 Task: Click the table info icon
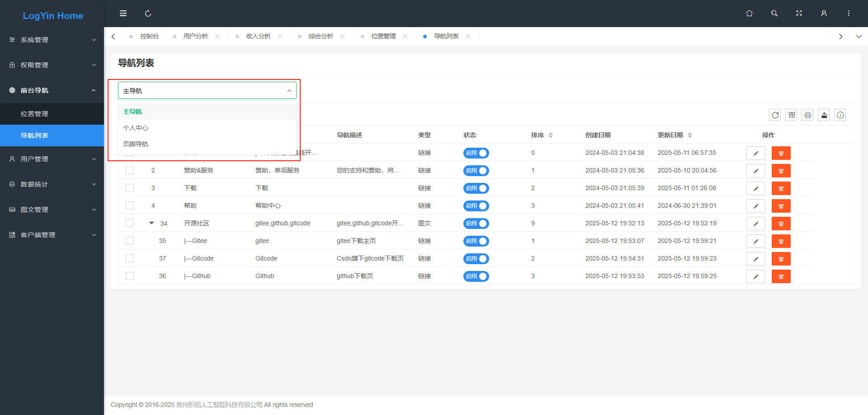click(840, 115)
